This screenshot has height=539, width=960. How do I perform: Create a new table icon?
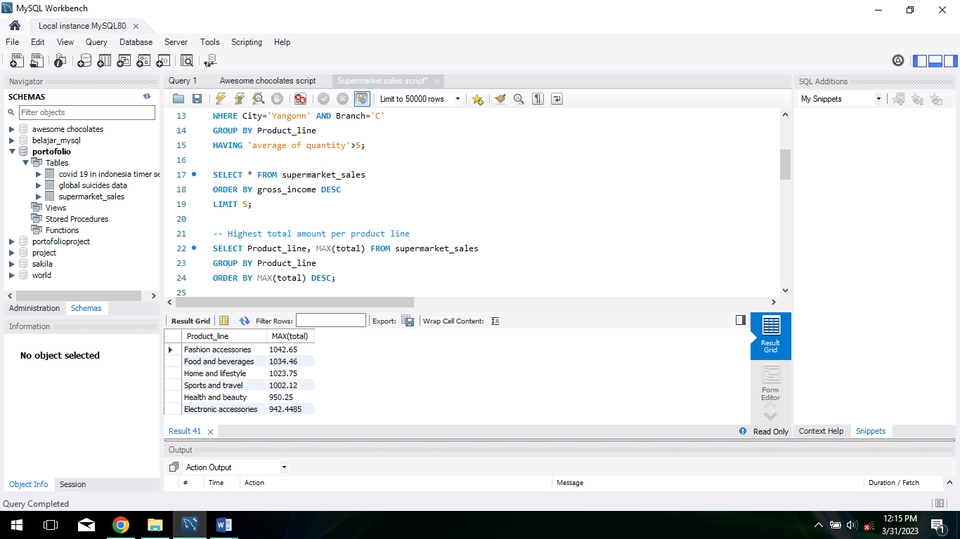[104, 61]
